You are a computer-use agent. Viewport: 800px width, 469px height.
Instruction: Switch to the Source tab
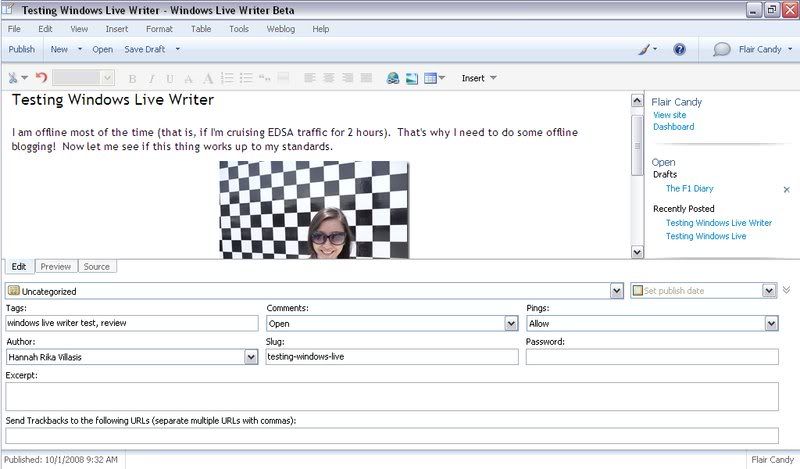pos(96,266)
